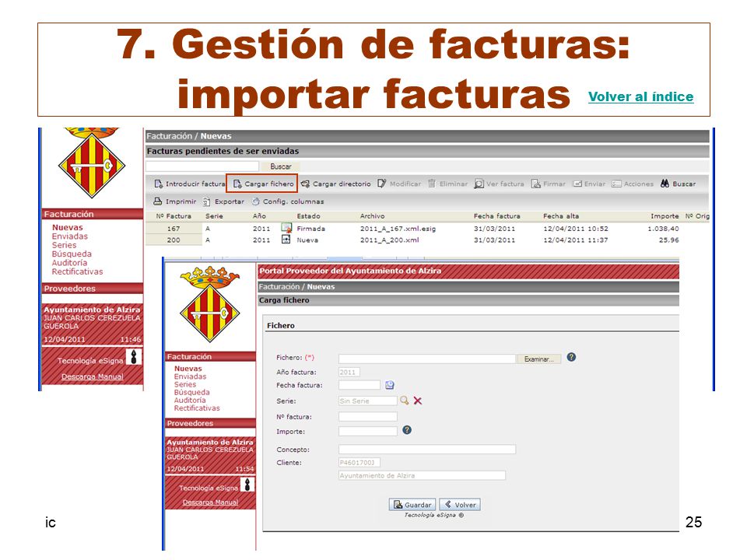Image resolution: width=747 pixels, height=560 pixels.
Task: Select the 'Enviar' toolbar item
Action: 589,184
